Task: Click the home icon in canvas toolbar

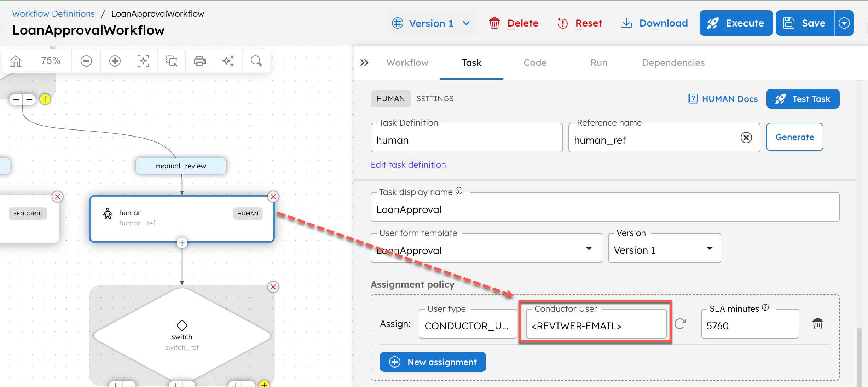Action: (x=16, y=61)
